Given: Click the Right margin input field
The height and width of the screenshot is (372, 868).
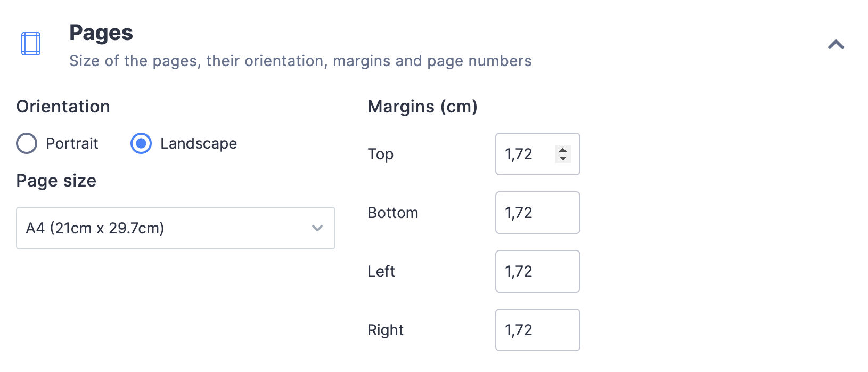Looking at the screenshot, I should (x=537, y=330).
